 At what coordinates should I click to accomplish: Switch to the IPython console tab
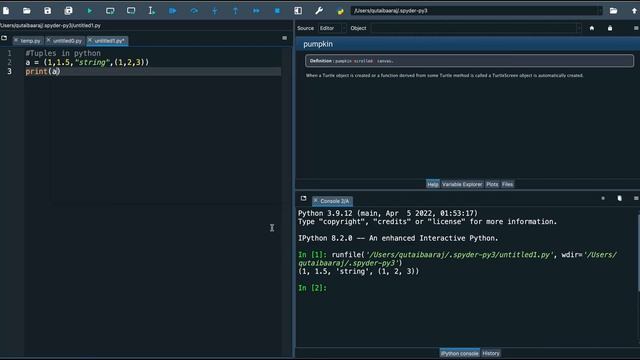[x=460, y=353]
